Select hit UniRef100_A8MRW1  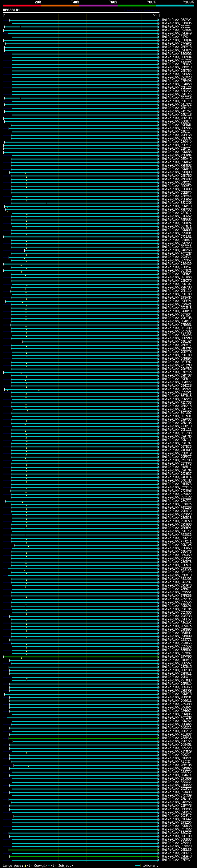point(177,697)
